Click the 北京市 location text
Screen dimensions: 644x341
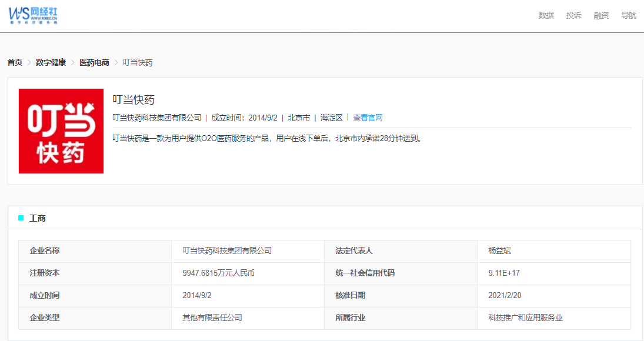299,118
